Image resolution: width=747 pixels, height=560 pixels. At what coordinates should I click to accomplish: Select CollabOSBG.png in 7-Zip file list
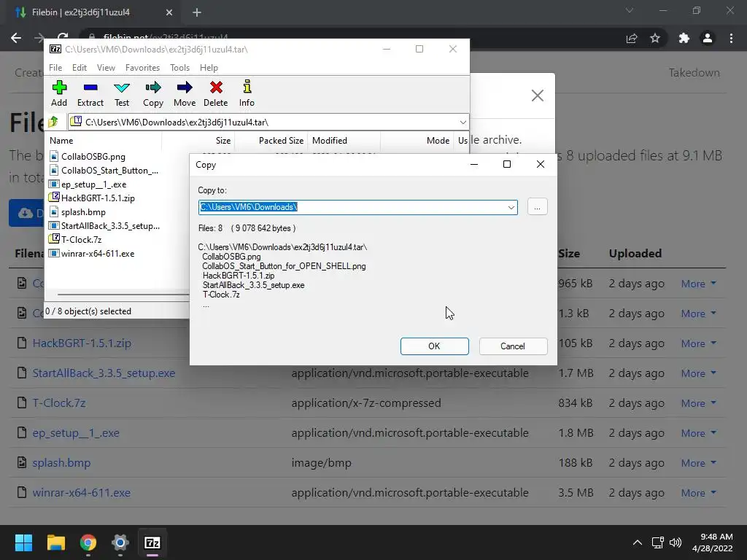93,157
